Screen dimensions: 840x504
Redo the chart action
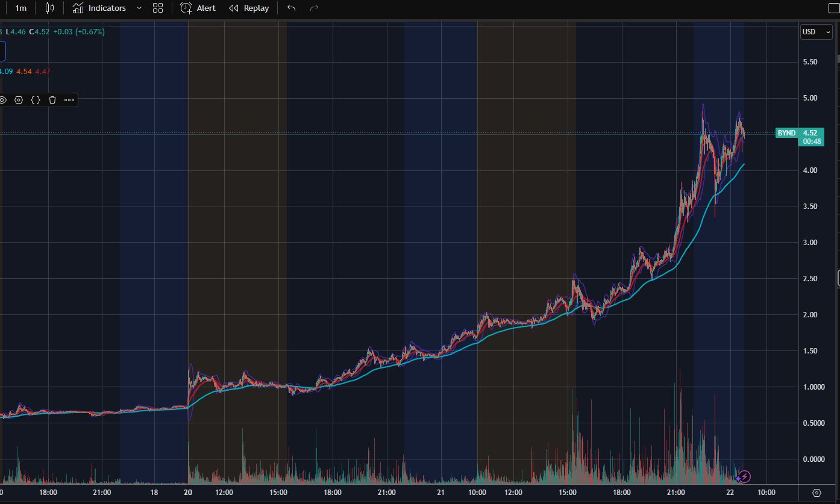point(314,8)
